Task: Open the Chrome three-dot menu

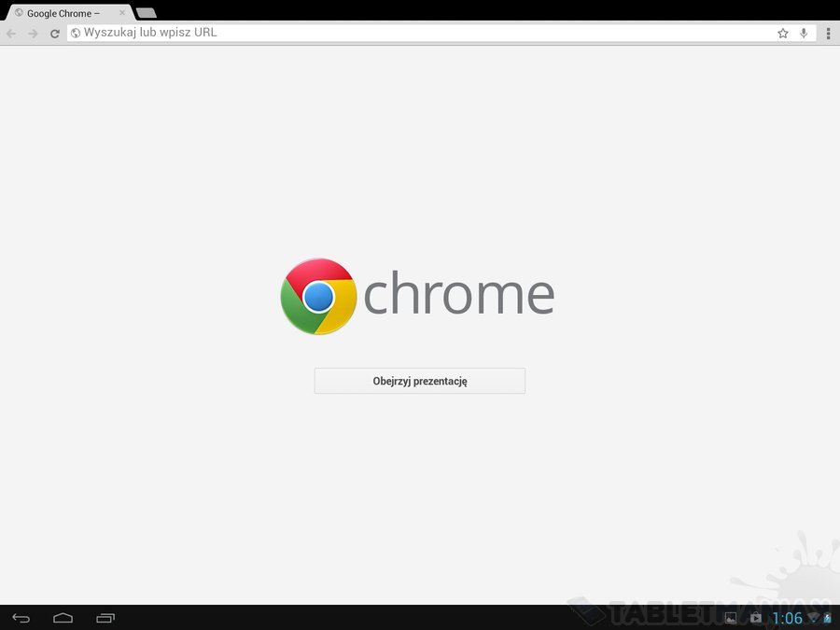Action: [x=828, y=34]
